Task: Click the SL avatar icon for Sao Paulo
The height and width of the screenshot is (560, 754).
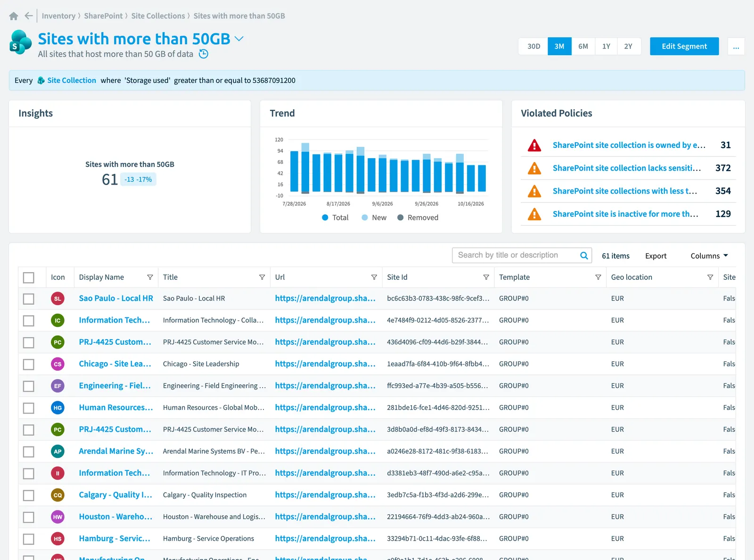Action: coord(57,299)
